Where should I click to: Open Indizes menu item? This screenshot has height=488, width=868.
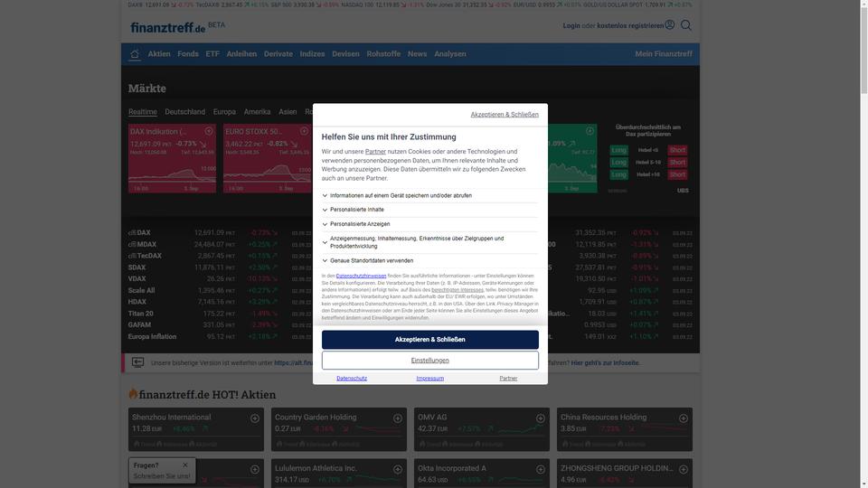312,54
